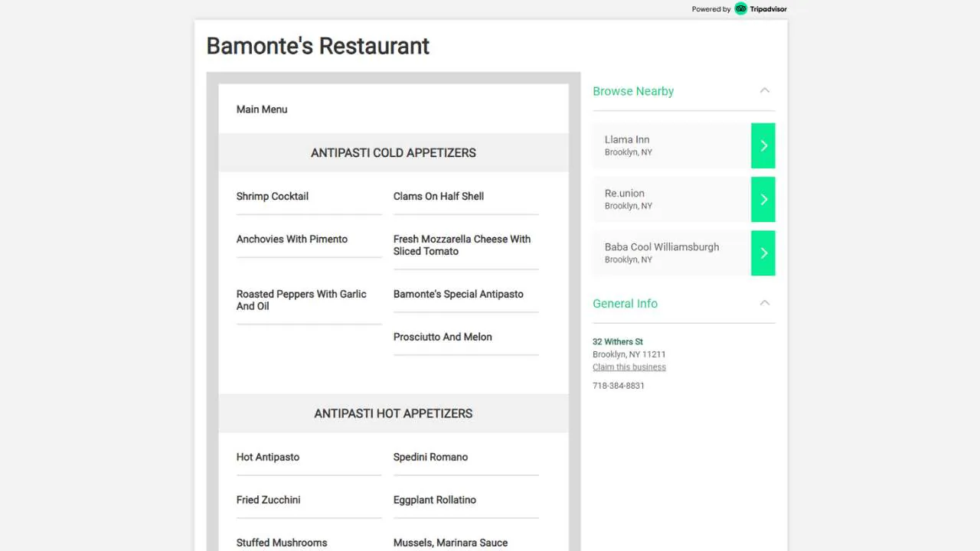Image resolution: width=980 pixels, height=551 pixels.
Task: Open Re.union green arrow button
Action: coord(763,199)
